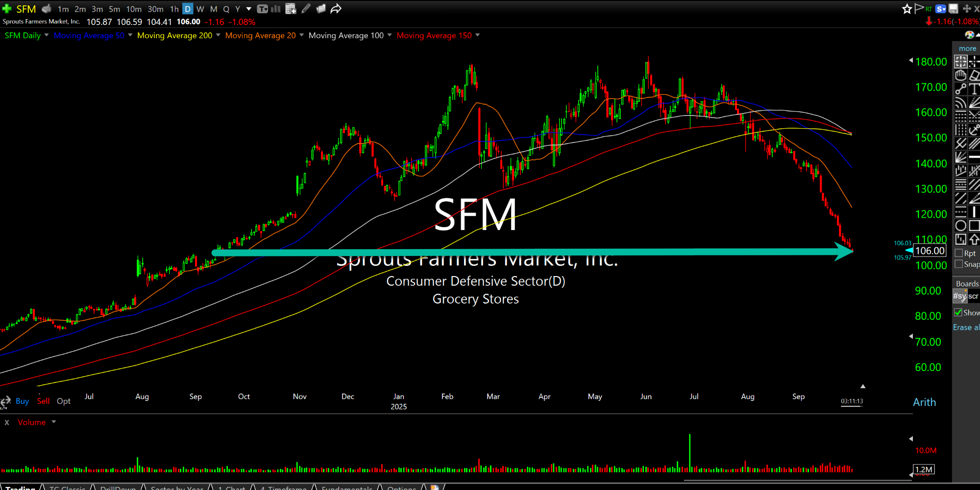The width and height of the screenshot is (980, 490).
Task: Click the flag icon in top bar
Action: (x=919, y=9)
